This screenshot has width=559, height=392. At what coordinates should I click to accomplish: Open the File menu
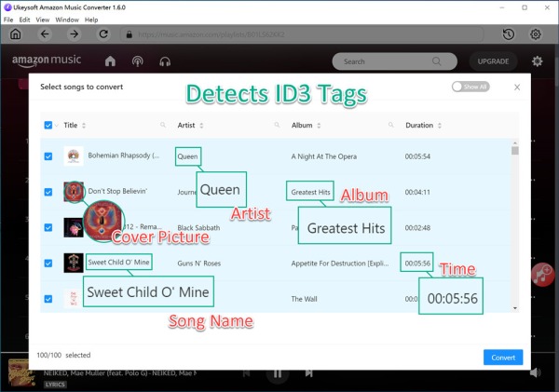tap(8, 20)
